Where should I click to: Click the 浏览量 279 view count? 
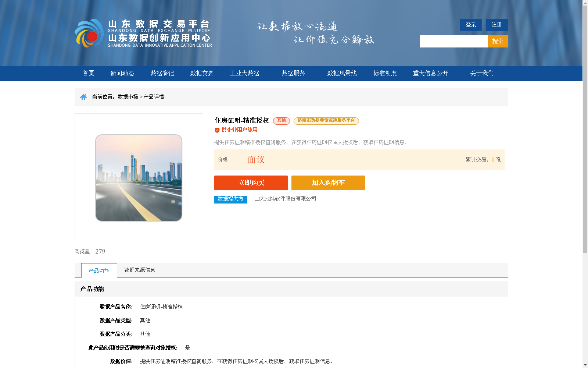click(x=90, y=251)
